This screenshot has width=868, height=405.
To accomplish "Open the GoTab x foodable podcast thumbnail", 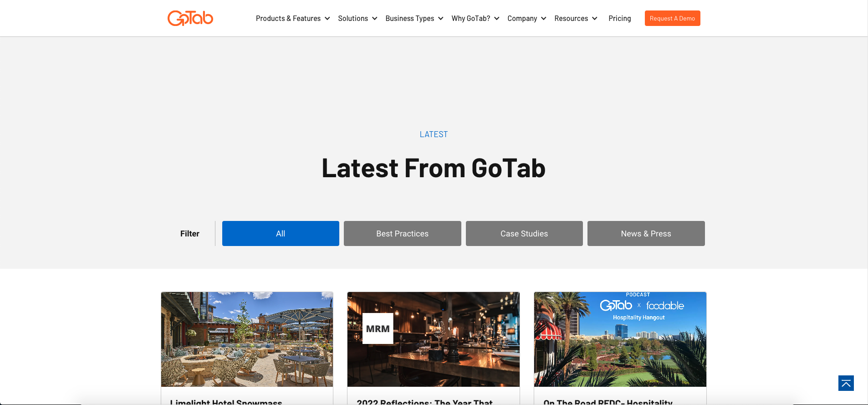I will coord(620,339).
